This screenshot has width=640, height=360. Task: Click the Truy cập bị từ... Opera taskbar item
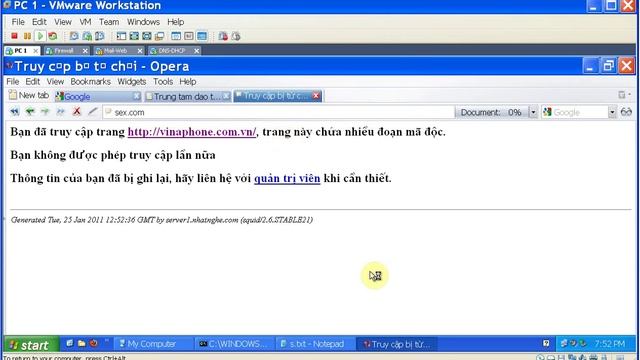[397, 344]
